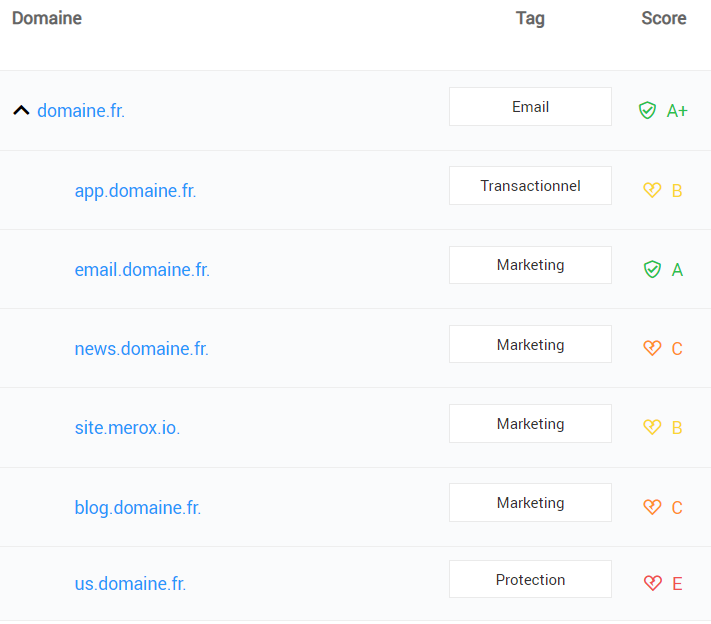
Task: Open Marketing tag for email.domaine.fr.
Action: pos(530,265)
